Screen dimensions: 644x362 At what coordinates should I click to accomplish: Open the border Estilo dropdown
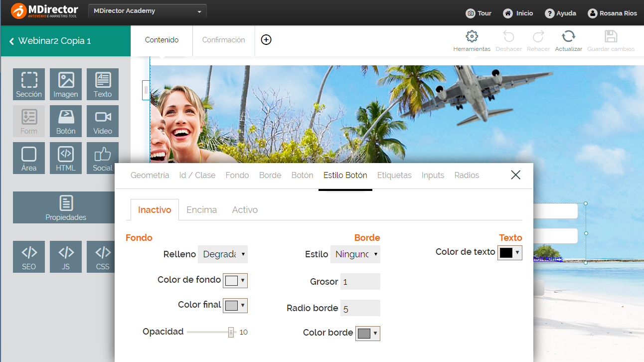click(x=355, y=254)
